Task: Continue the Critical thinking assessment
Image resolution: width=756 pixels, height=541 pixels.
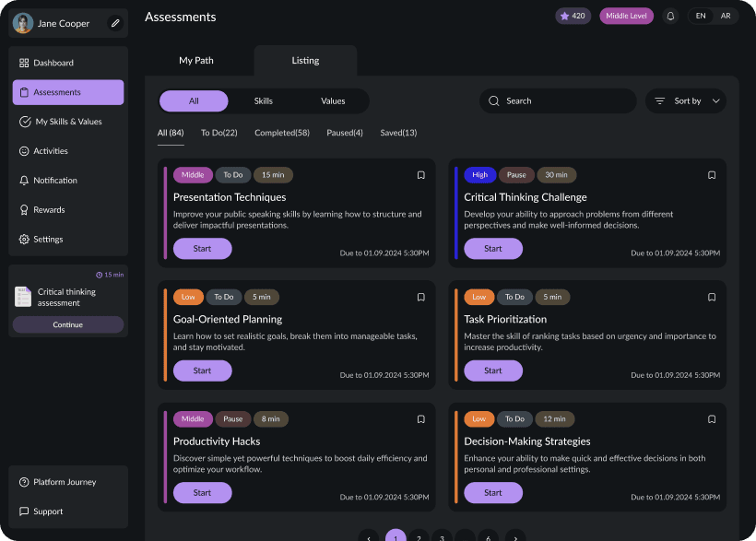Action: pos(68,324)
